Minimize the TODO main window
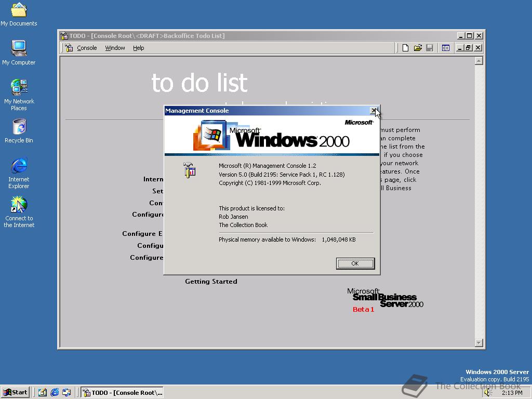The height and width of the screenshot is (399, 532). click(x=460, y=36)
